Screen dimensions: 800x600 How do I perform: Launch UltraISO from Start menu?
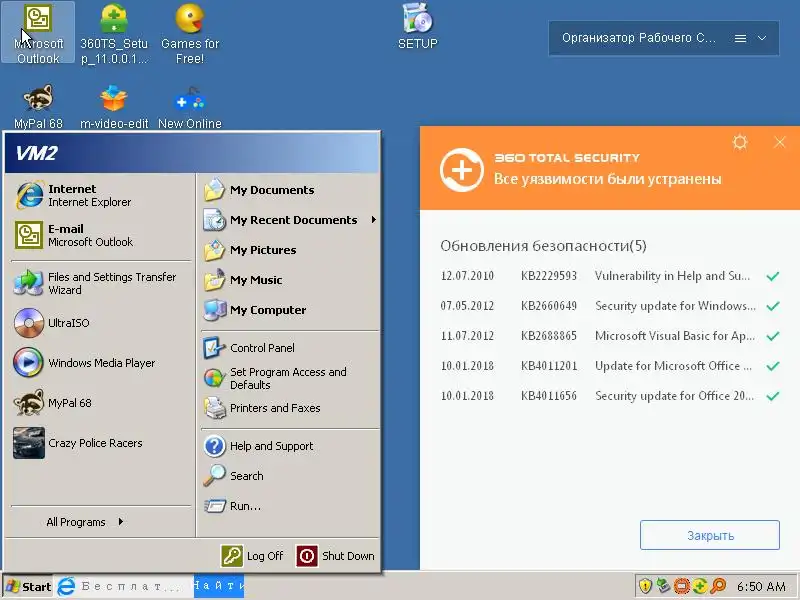pyautogui.click(x=101, y=323)
